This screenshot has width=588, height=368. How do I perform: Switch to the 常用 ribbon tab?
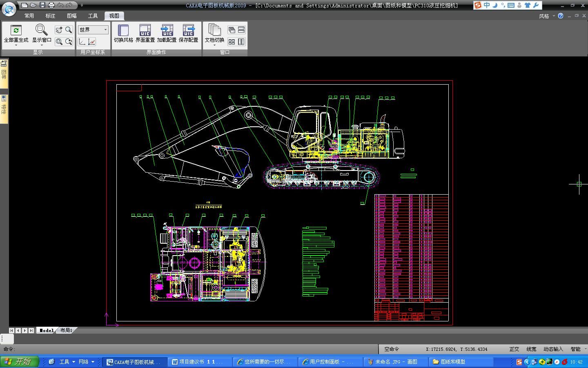[29, 16]
